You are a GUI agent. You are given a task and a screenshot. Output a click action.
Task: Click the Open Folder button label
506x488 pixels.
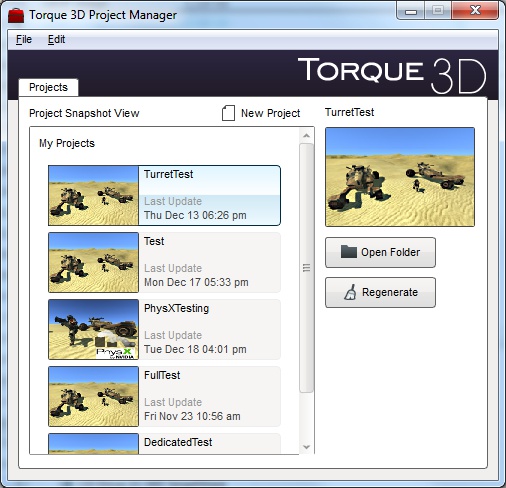click(x=391, y=252)
